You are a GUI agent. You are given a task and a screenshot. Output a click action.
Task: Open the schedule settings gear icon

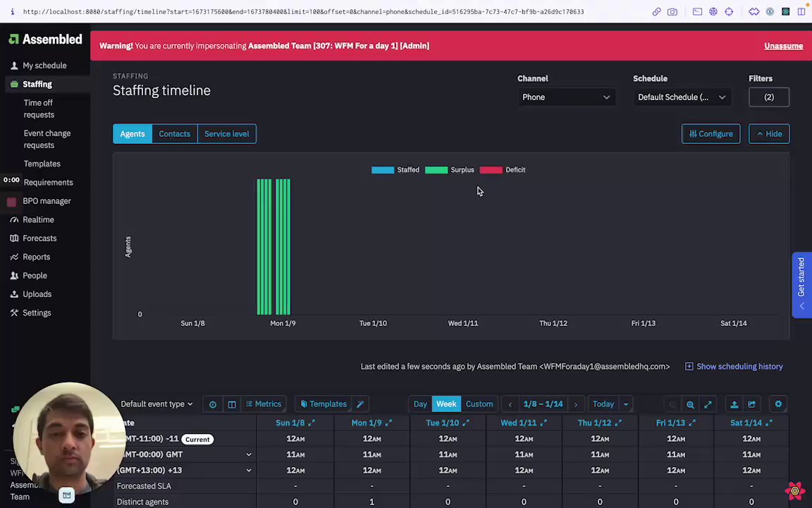[x=778, y=404]
